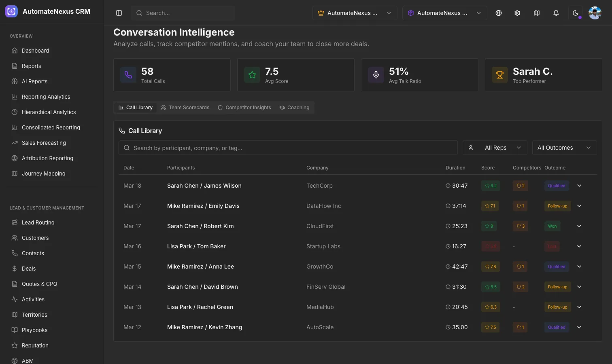Click the call library search box

pos(288,148)
